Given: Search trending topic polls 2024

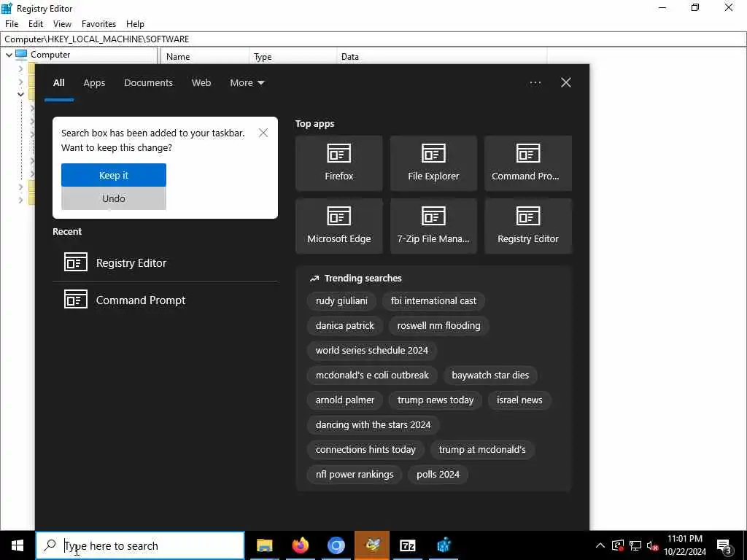Looking at the screenshot, I should pyautogui.click(x=438, y=474).
